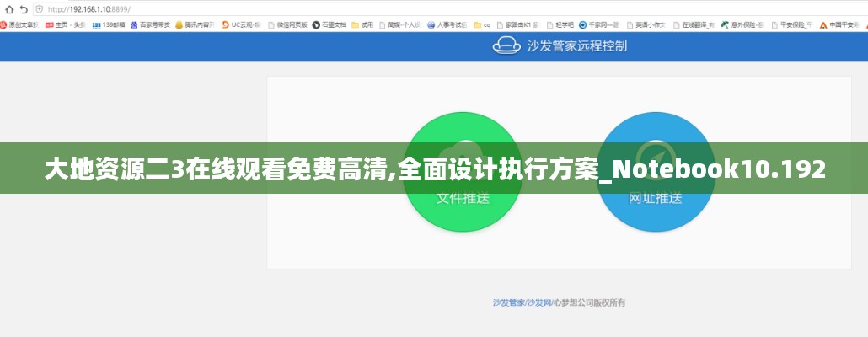868x337 pixels.
Task: Open the 沙发网 footer link
Action: (x=538, y=302)
